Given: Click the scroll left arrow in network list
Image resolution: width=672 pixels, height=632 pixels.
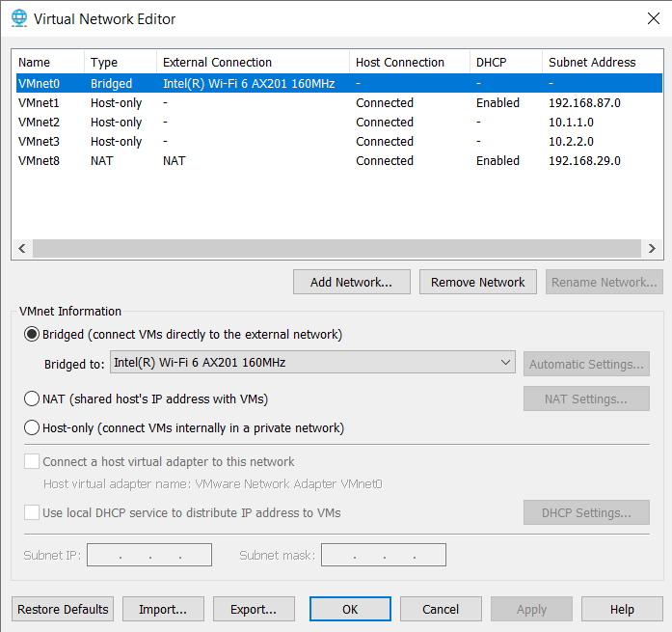Looking at the screenshot, I should (22, 248).
